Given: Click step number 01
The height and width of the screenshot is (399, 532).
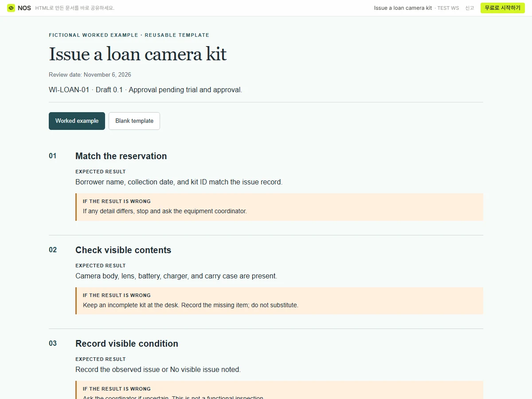Looking at the screenshot, I should pyautogui.click(x=53, y=156).
